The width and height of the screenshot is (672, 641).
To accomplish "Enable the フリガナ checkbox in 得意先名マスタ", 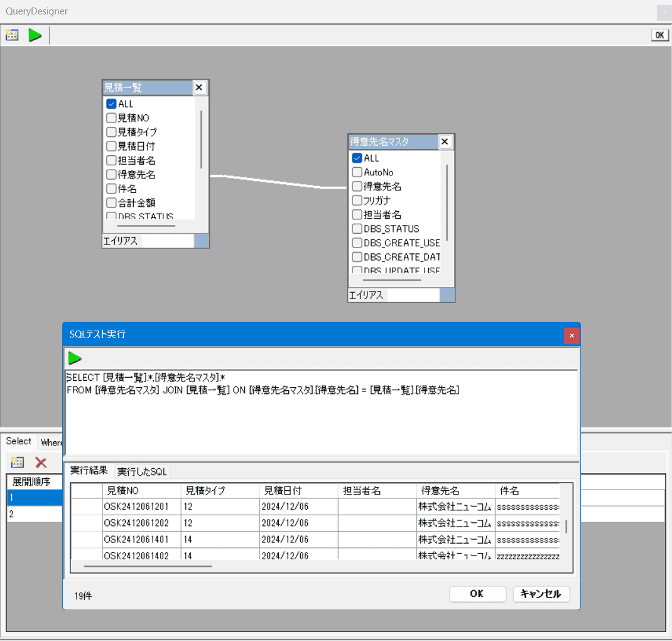I will (x=357, y=200).
